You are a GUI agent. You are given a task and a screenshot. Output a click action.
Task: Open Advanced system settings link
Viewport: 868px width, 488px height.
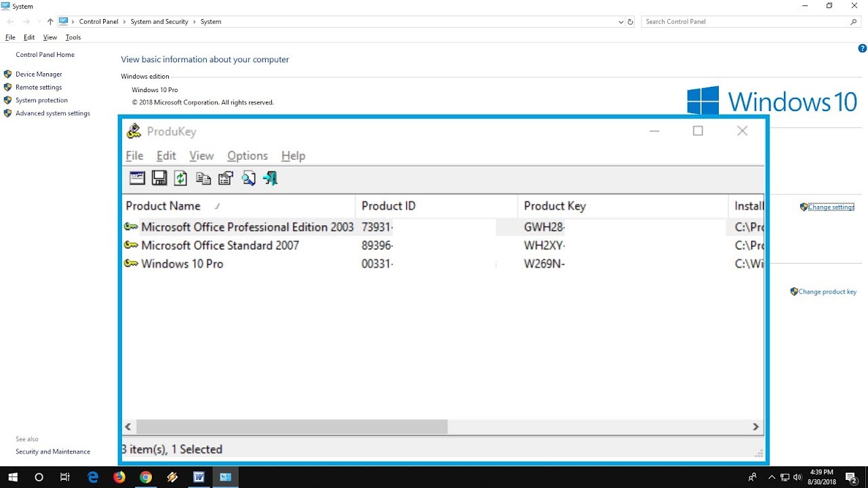coord(53,113)
